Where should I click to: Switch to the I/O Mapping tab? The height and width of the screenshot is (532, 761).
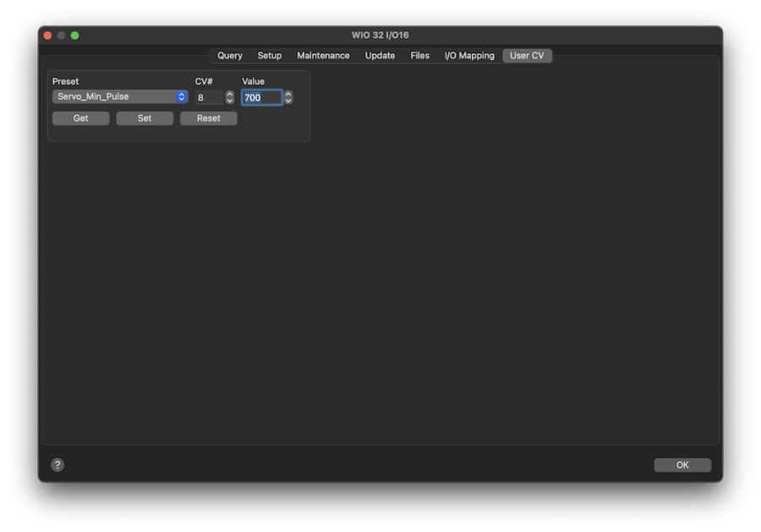click(x=469, y=56)
